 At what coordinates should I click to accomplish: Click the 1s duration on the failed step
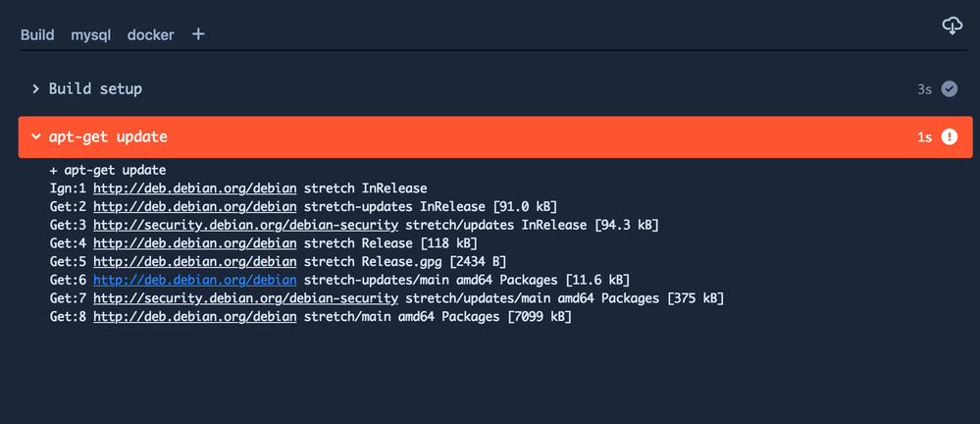(x=925, y=137)
